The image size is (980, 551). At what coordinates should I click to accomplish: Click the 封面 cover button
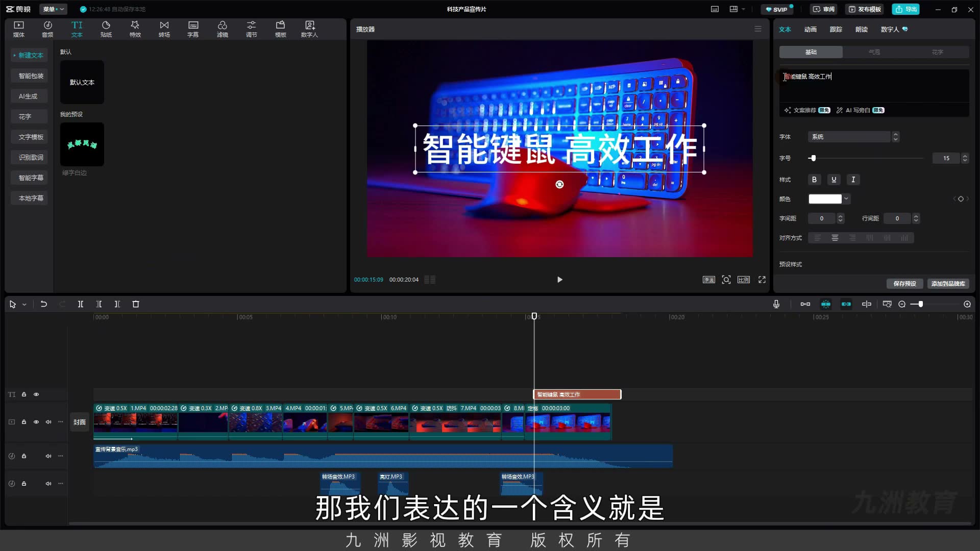[80, 422]
